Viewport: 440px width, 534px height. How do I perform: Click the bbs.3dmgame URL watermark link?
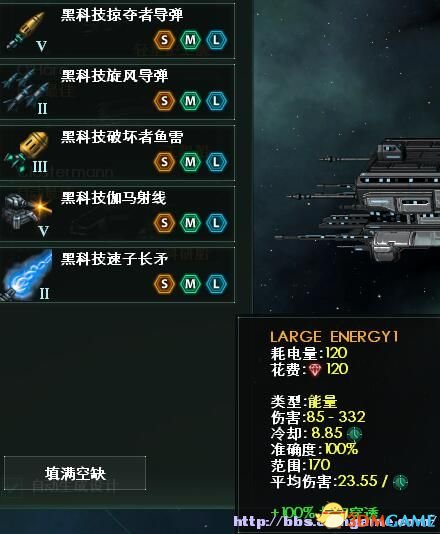(335, 521)
